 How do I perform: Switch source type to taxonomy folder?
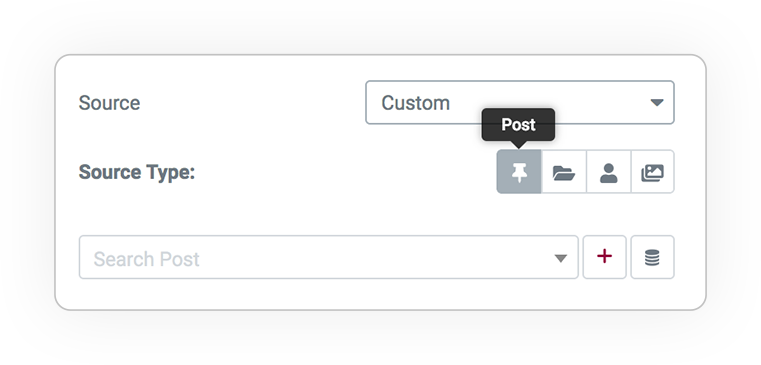(x=564, y=172)
